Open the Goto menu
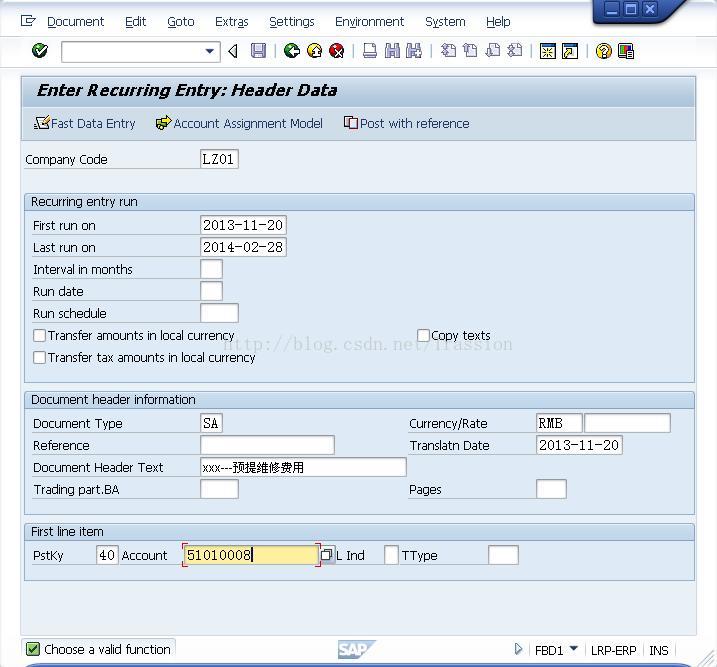Image resolution: width=717 pixels, height=667 pixels. (181, 21)
